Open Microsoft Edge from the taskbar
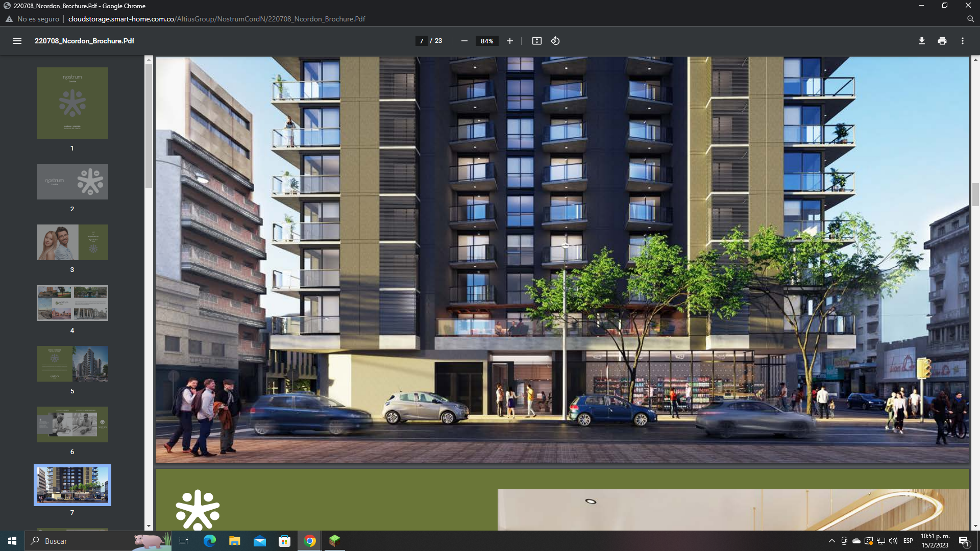Screen dimensions: 980x551 click(x=210, y=541)
